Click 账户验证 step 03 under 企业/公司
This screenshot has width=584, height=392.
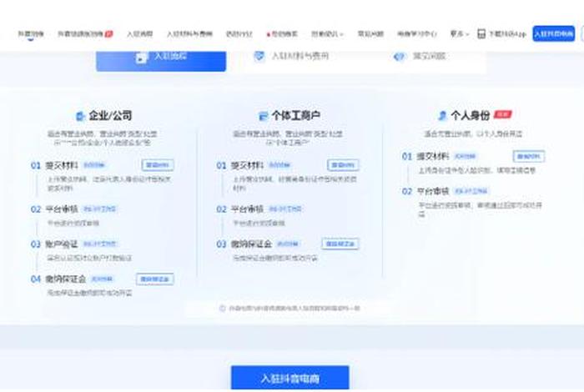tap(62, 244)
